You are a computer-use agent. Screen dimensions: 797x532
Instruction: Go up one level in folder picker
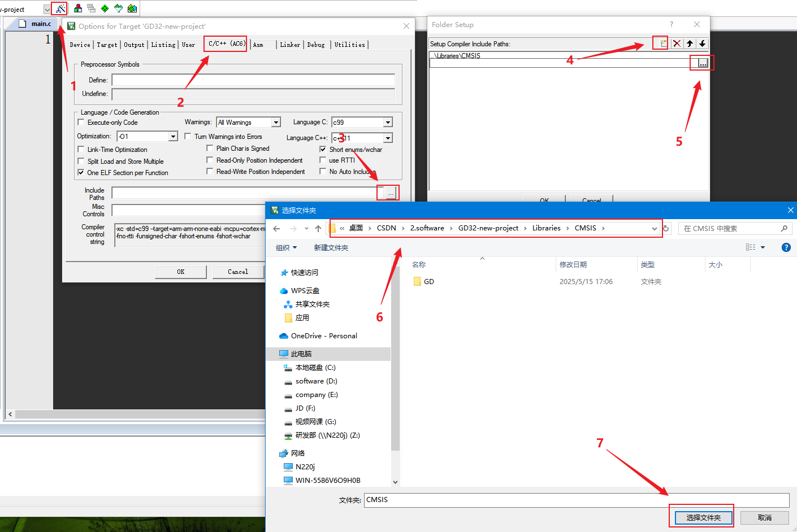pyautogui.click(x=318, y=228)
